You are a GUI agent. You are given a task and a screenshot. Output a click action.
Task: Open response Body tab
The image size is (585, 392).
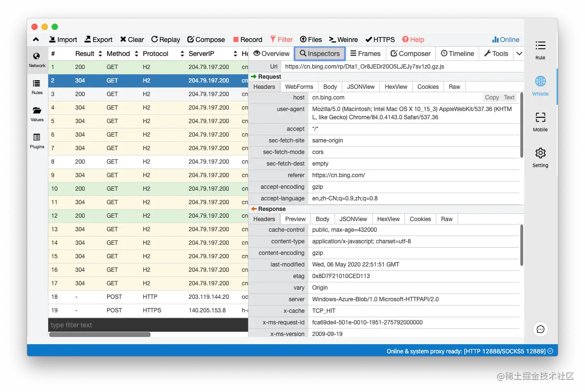[x=322, y=219]
